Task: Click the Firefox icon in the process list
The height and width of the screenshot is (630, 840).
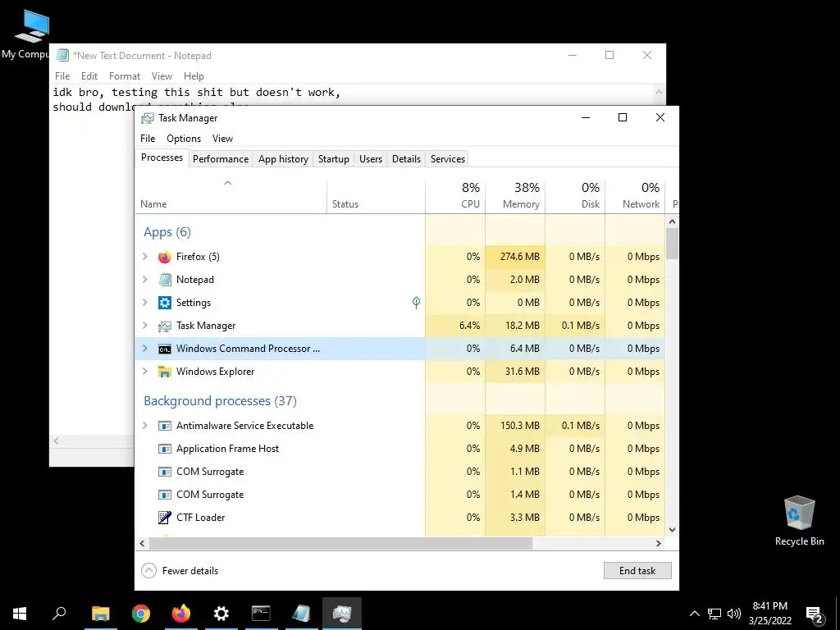Action: pos(164,257)
